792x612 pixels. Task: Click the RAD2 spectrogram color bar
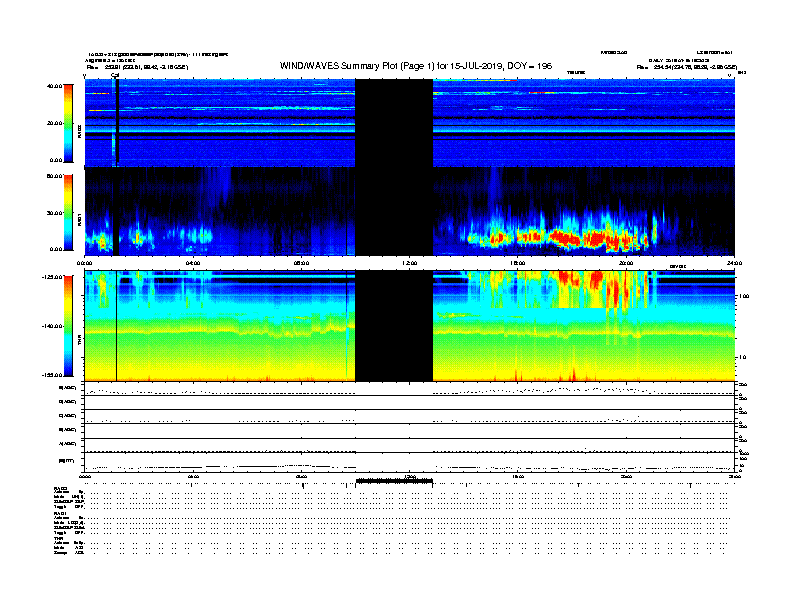click(x=68, y=123)
